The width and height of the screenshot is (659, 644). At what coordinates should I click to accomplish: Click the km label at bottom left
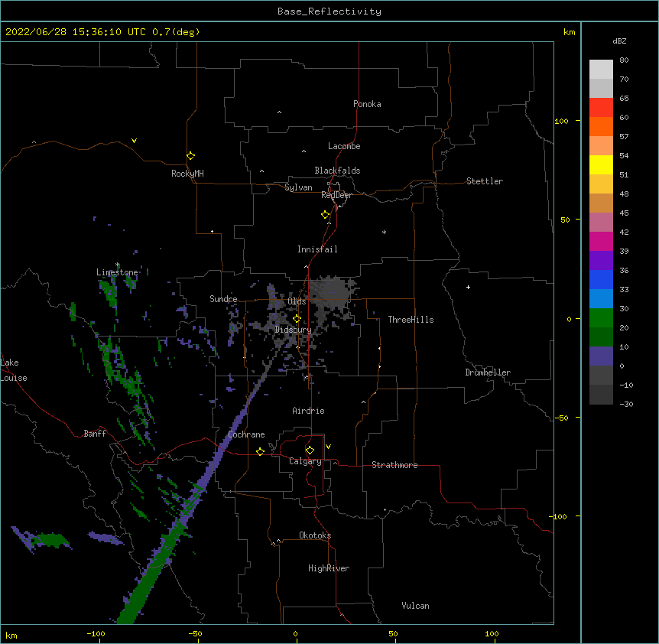point(11,635)
